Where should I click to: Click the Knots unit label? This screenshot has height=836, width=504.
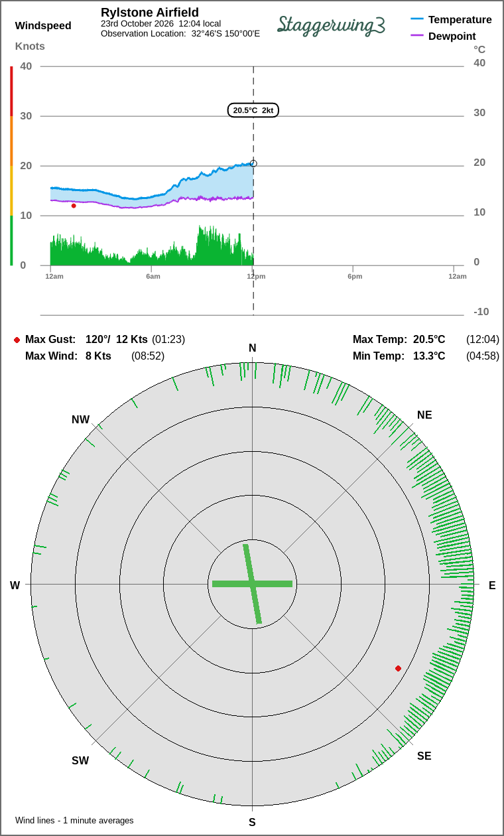click(30, 46)
